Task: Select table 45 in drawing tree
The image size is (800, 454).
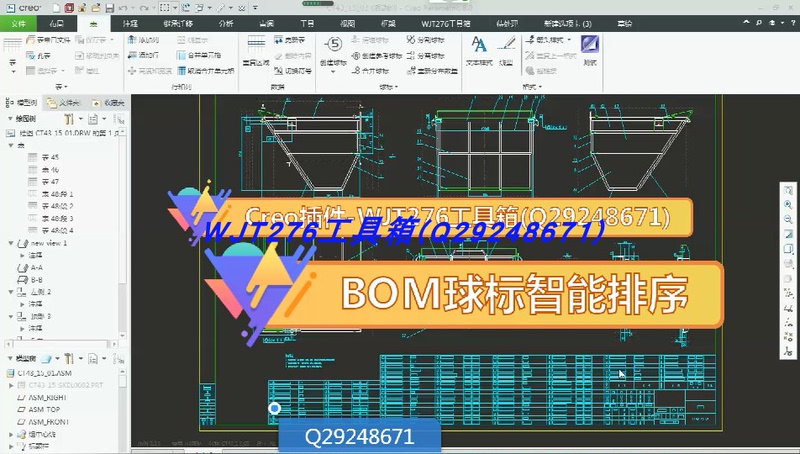Action: point(43,157)
